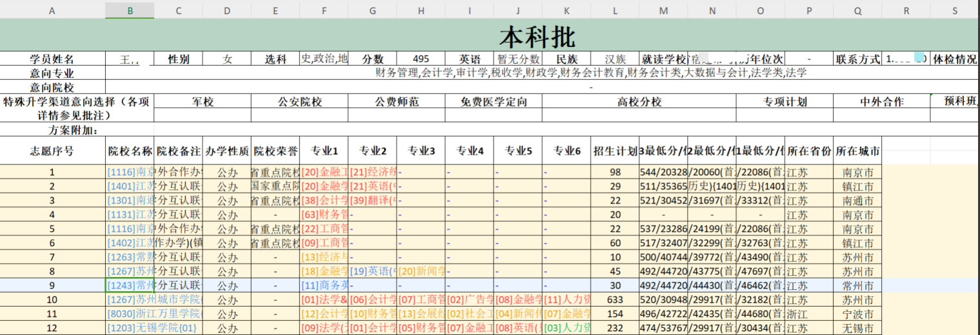
Task: Select the 所在省份 column heading
Action: (809, 151)
